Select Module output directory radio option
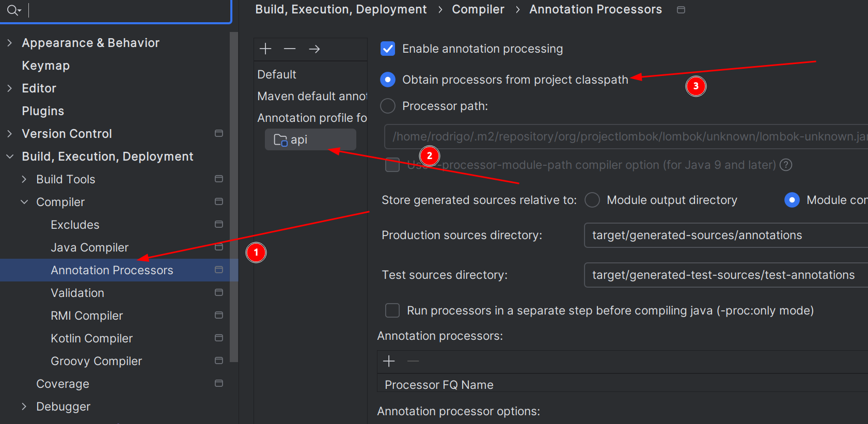The width and height of the screenshot is (868, 424). tap(592, 200)
